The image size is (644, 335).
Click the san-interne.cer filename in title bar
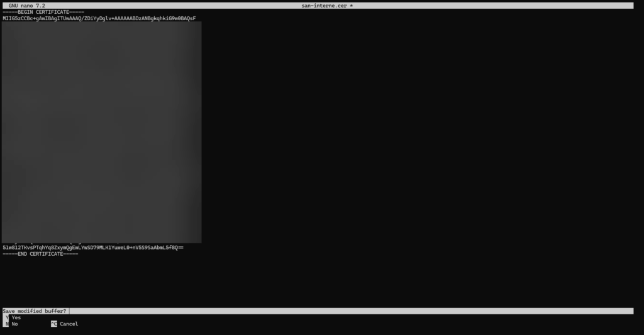(324, 6)
